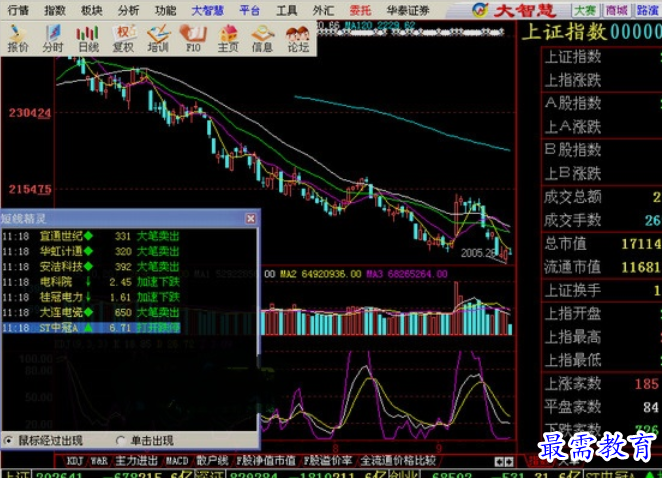Select the 华虹计通 alert row
662x478 pixels.
pyautogui.click(x=91, y=251)
